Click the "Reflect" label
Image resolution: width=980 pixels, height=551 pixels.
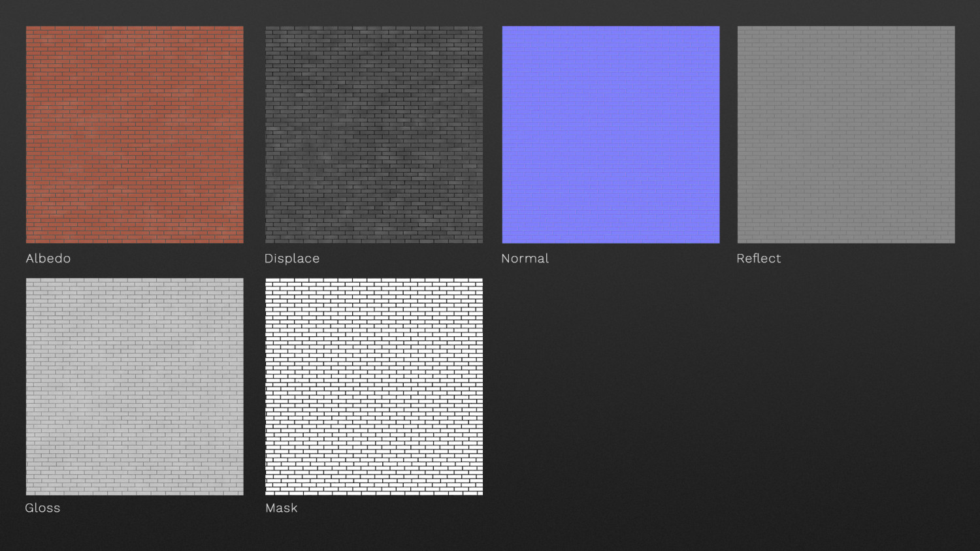pyautogui.click(x=759, y=259)
